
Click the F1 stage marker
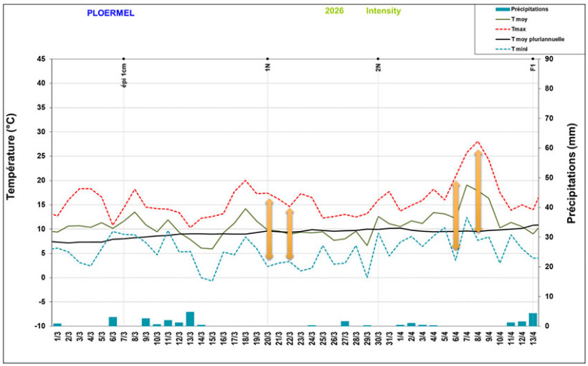(x=533, y=67)
